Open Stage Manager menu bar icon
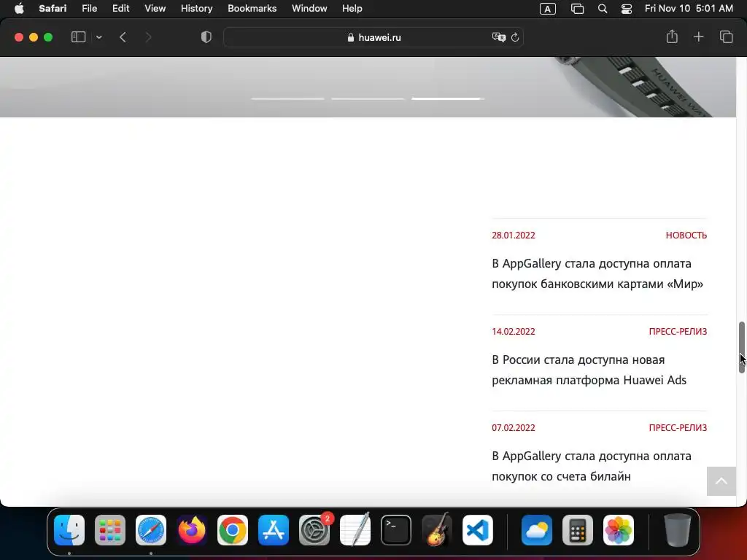 pyautogui.click(x=578, y=9)
